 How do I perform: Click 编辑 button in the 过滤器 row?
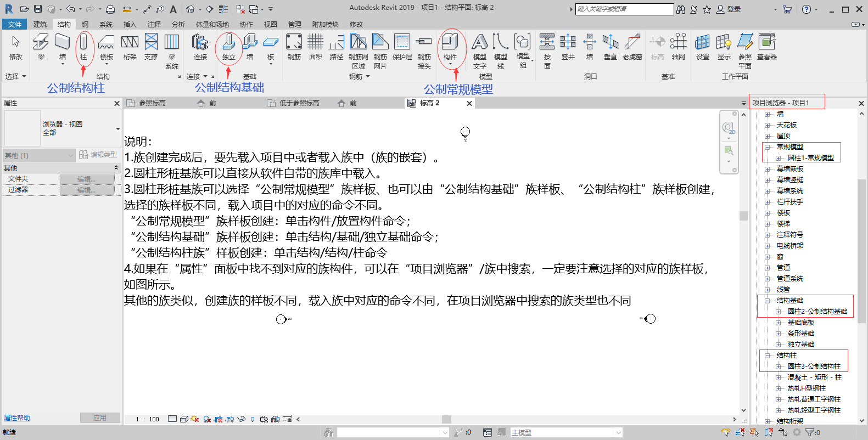(87, 190)
